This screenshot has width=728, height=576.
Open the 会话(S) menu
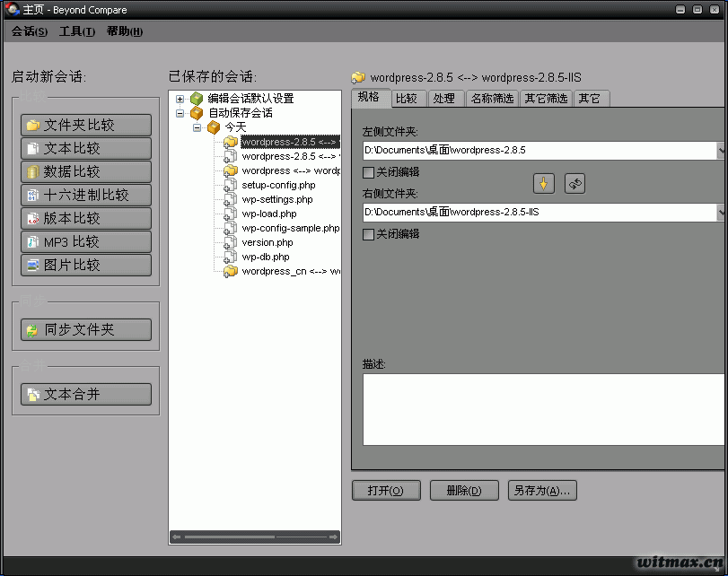[30, 31]
